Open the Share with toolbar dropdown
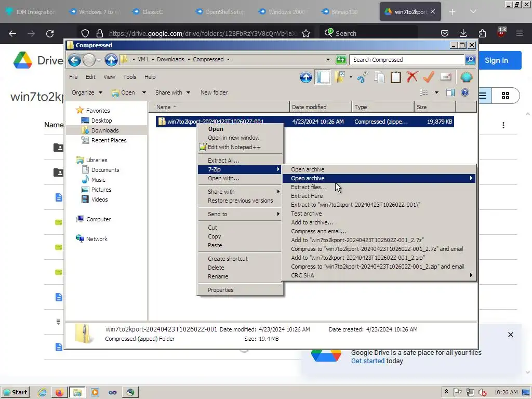 (172, 92)
